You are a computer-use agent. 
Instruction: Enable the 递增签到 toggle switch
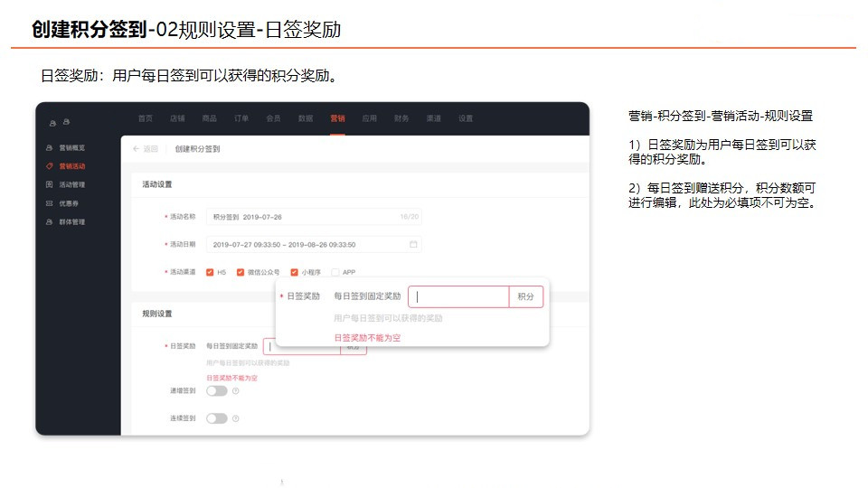click(217, 390)
